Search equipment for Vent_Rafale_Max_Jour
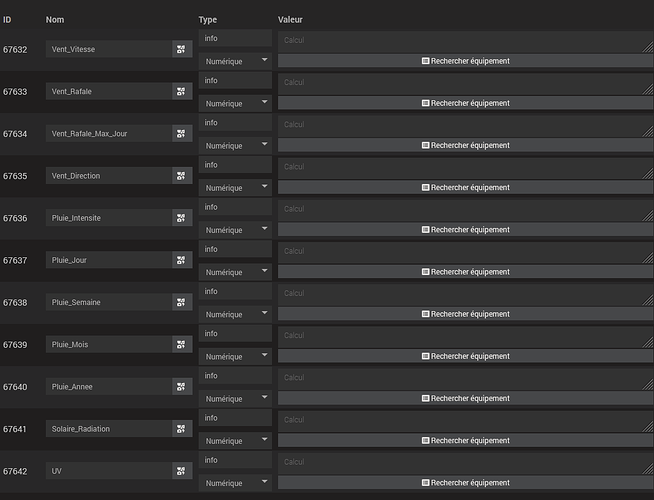Image resolution: width=654 pixels, height=500 pixels. [465, 145]
